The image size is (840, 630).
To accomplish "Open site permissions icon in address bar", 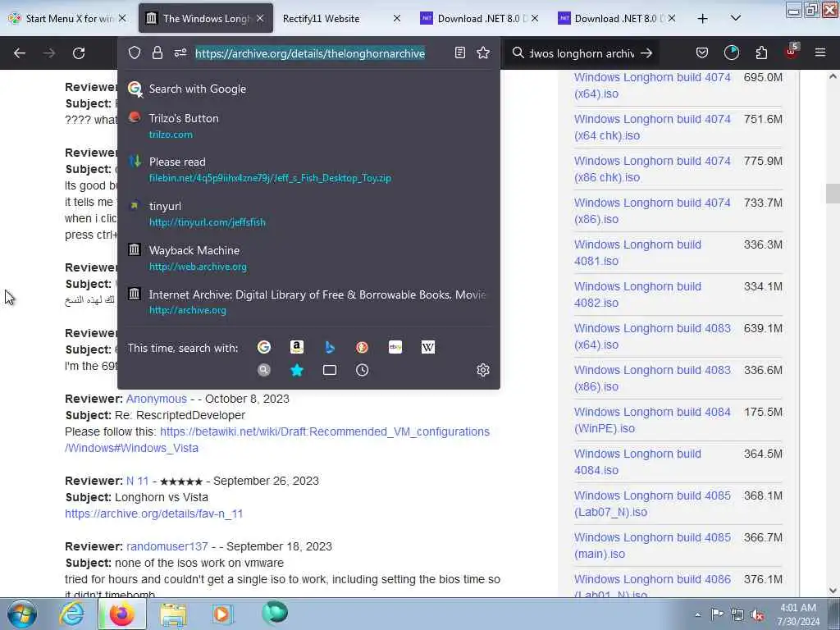I will click(180, 52).
